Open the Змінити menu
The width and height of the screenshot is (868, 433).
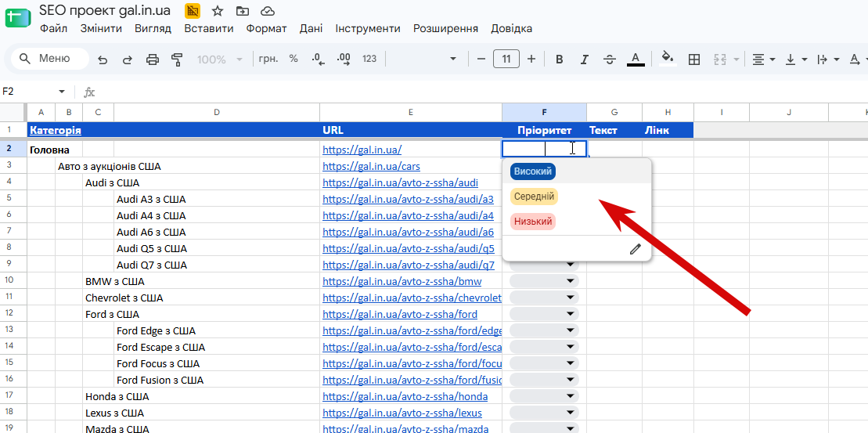click(x=101, y=28)
